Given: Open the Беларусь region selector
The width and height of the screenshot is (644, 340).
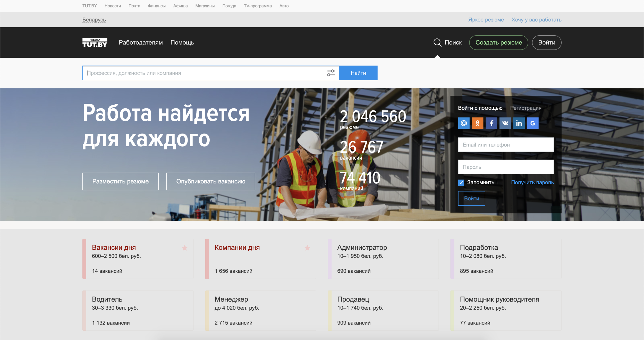Looking at the screenshot, I should pyautogui.click(x=94, y=20).
